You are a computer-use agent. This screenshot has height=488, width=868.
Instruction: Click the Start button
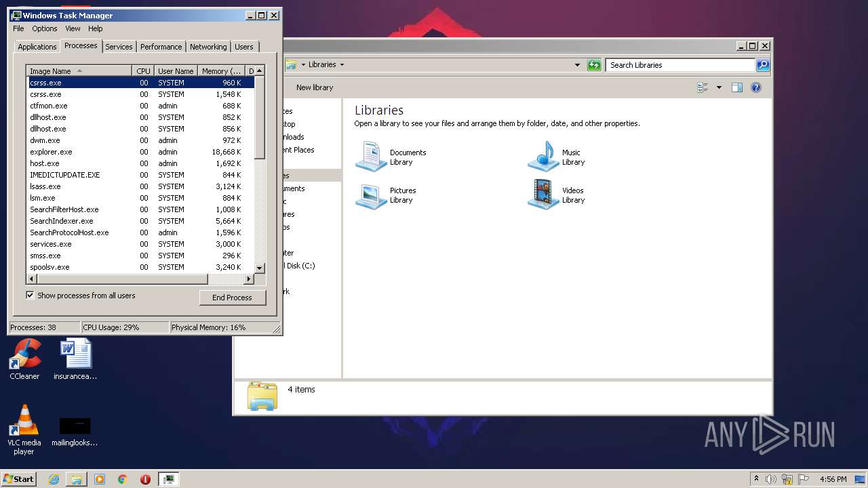tap(18, 479)
